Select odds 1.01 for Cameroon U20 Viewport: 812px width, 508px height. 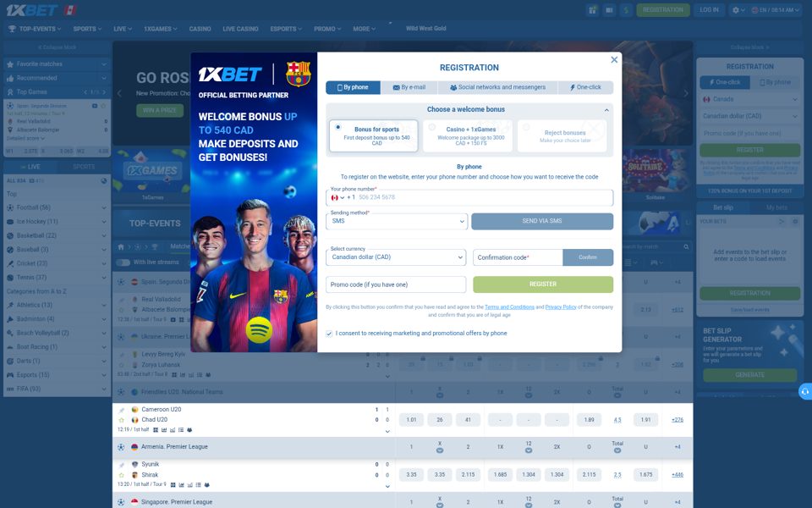(x=411, y=420)
